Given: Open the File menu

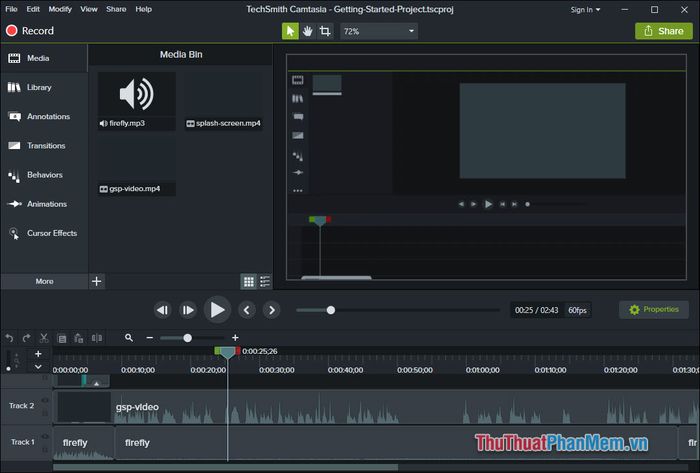Looking at the screenshot, I should click(11, 9).
